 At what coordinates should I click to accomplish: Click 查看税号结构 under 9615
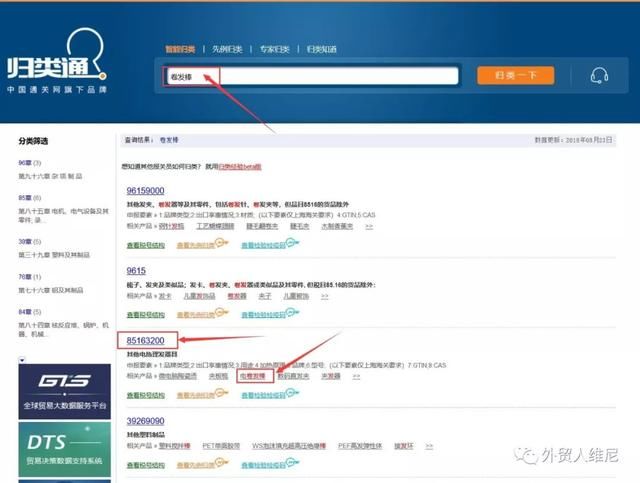[146, 315]
